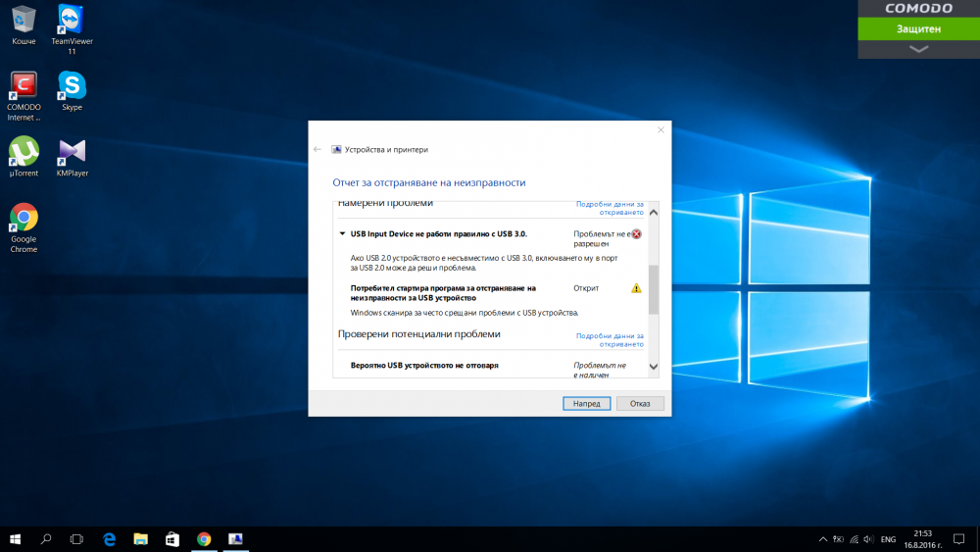Collapse the USB Input Device problem entry
The height and width of the screenshot is (552, 980).
tap(342, 233)
